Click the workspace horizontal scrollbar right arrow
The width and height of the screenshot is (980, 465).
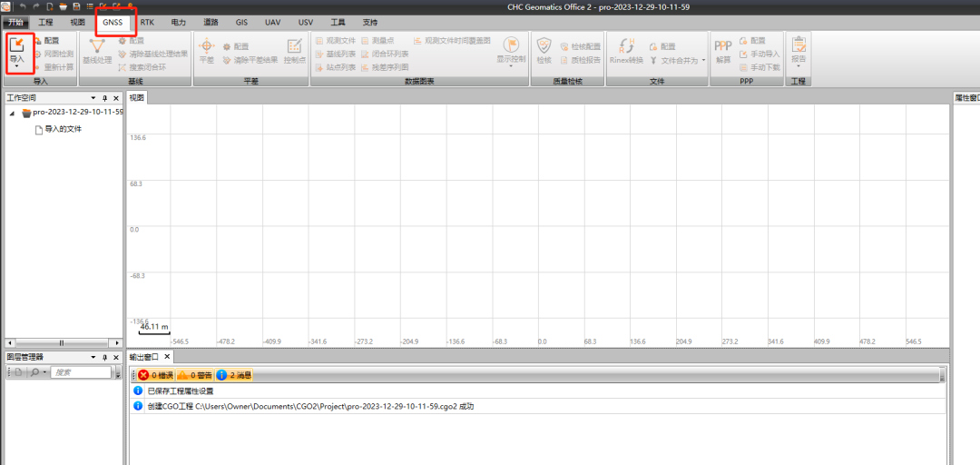click(x=117, y=342)
